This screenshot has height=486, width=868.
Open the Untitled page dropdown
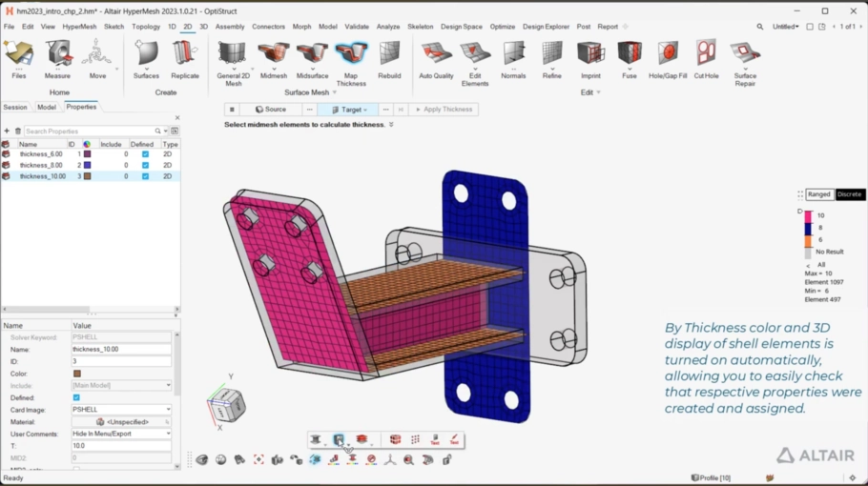(x=786, y=27)
